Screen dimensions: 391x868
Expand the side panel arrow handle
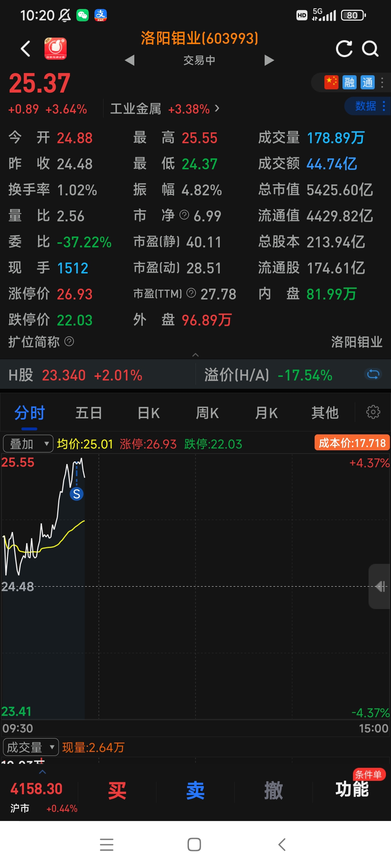coord(380,586)
